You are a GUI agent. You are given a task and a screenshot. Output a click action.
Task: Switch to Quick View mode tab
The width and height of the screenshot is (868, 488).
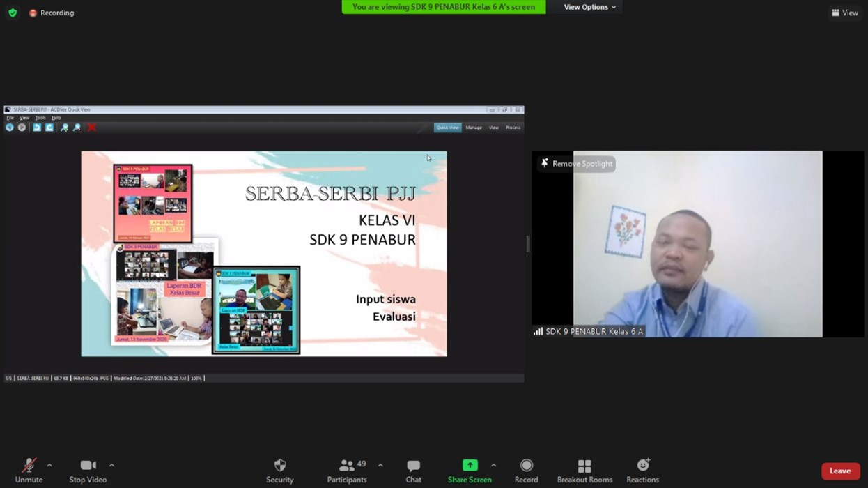(447, 128)
